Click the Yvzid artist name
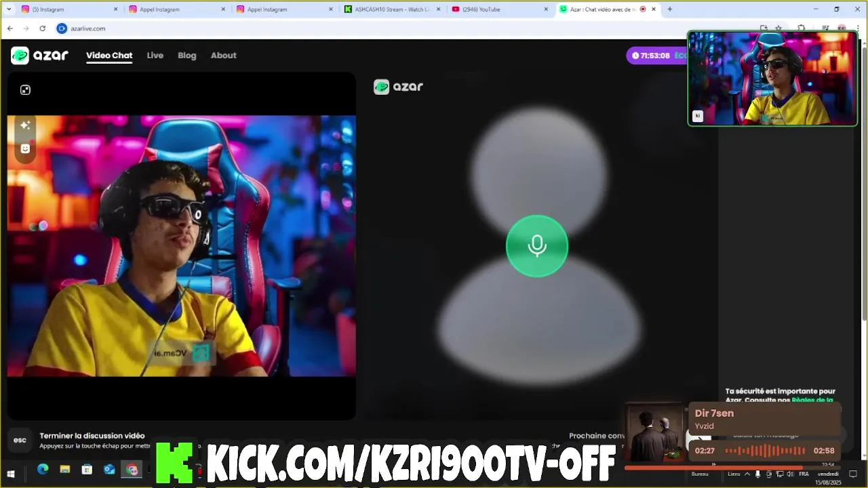Viewport: 868px width, 488px height. point(704,426)
